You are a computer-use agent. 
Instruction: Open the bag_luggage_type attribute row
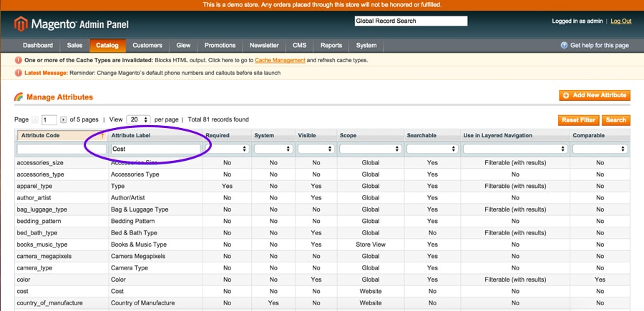click(x=322, y=209)
